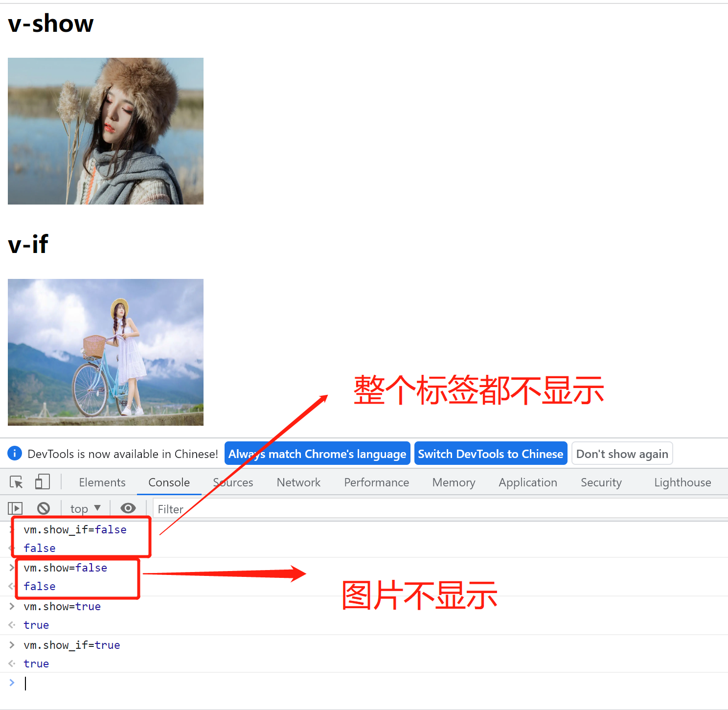Click the v-show heading
The width and height of the screenshot is (728, 710).
pos(51,23)
